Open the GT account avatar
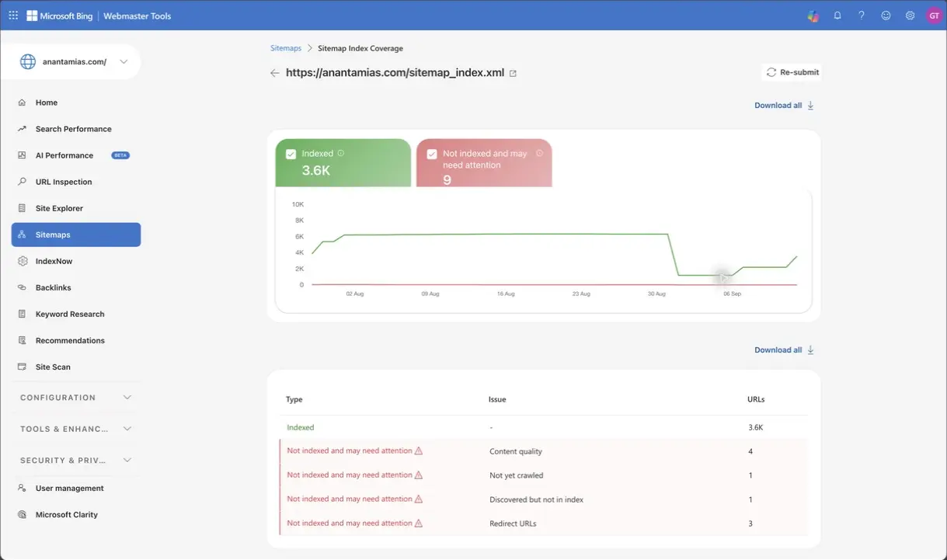The image size is (947, 560). pyautogui.click(x=934, y=16)
